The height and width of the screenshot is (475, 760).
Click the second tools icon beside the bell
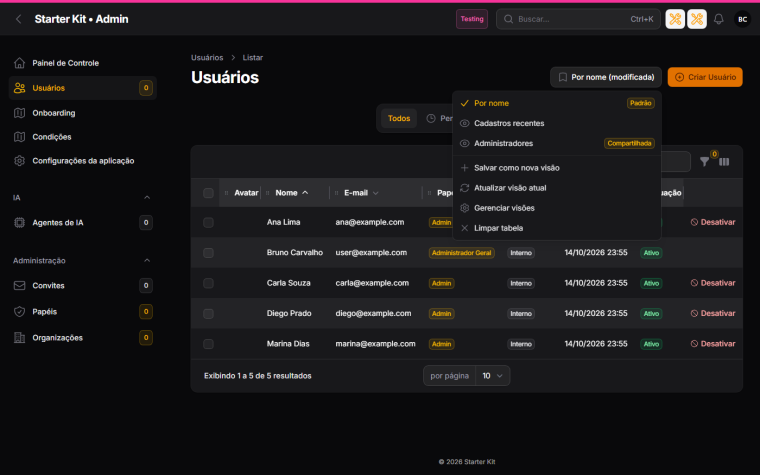pos(697,19)
